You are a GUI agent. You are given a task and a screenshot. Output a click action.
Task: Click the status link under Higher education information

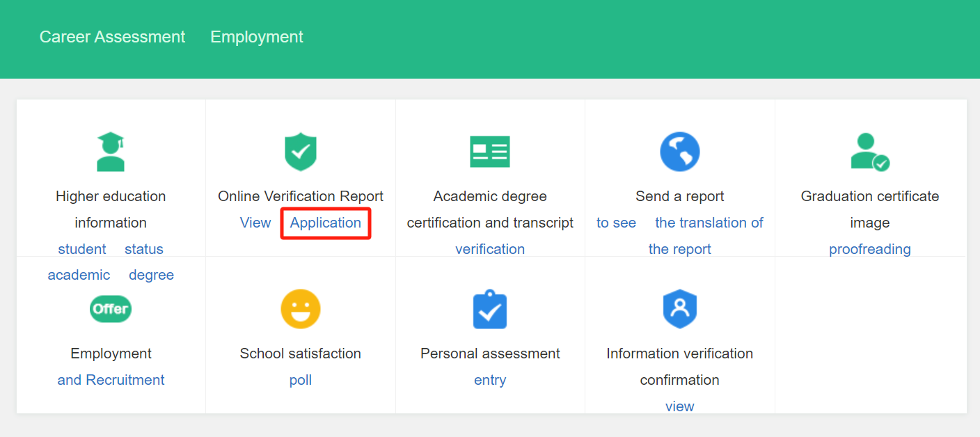pos(145,248)
